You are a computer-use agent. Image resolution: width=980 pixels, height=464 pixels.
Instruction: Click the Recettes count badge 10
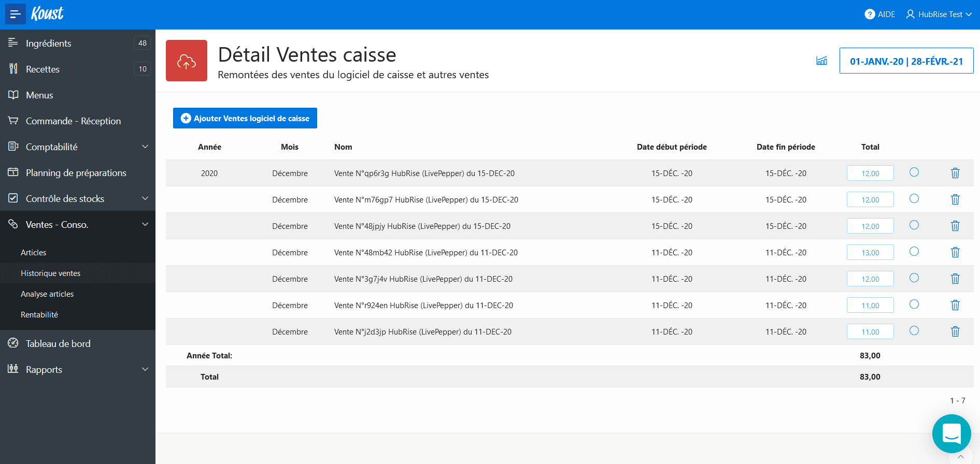point(143,69)
